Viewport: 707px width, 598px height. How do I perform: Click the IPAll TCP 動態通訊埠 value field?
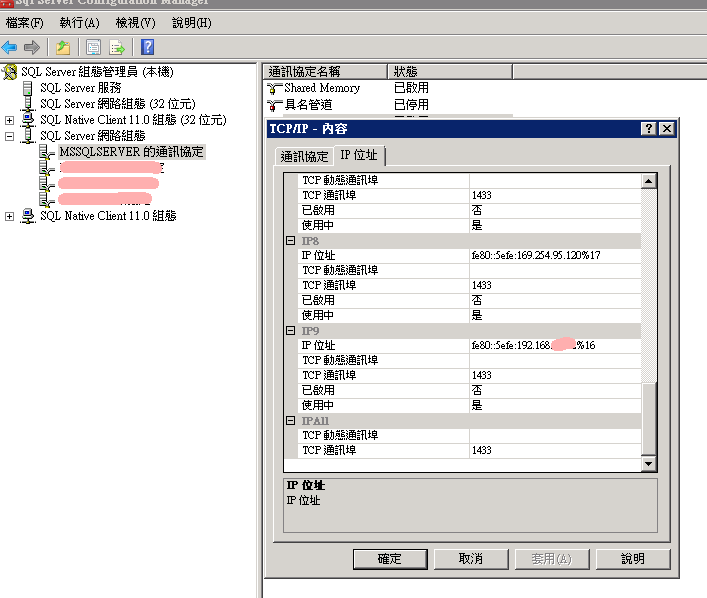tap(555, 436)
